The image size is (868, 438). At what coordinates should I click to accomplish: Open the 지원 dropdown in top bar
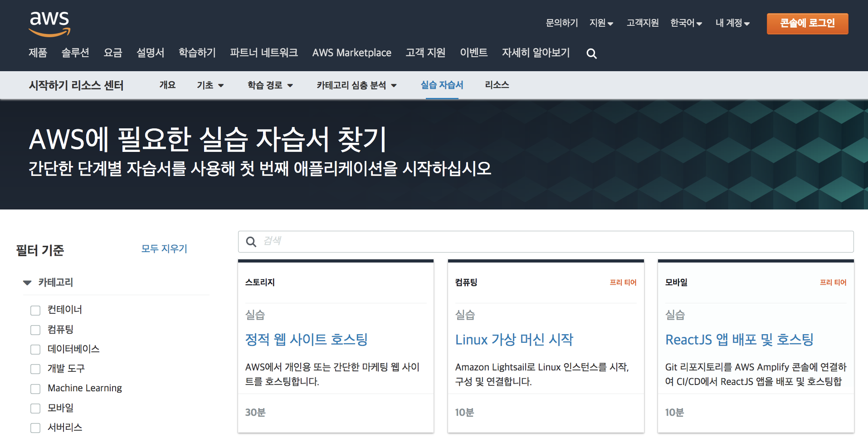tap(601, 23)
